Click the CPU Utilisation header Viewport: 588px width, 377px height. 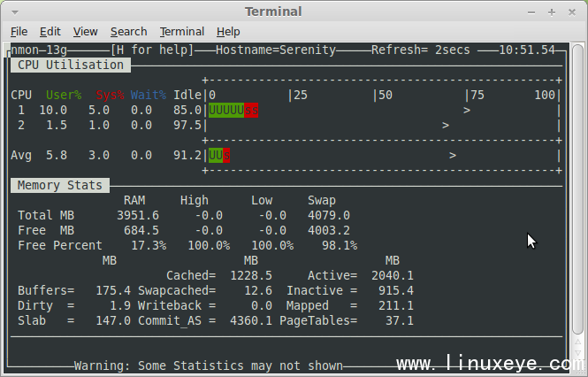71,65
